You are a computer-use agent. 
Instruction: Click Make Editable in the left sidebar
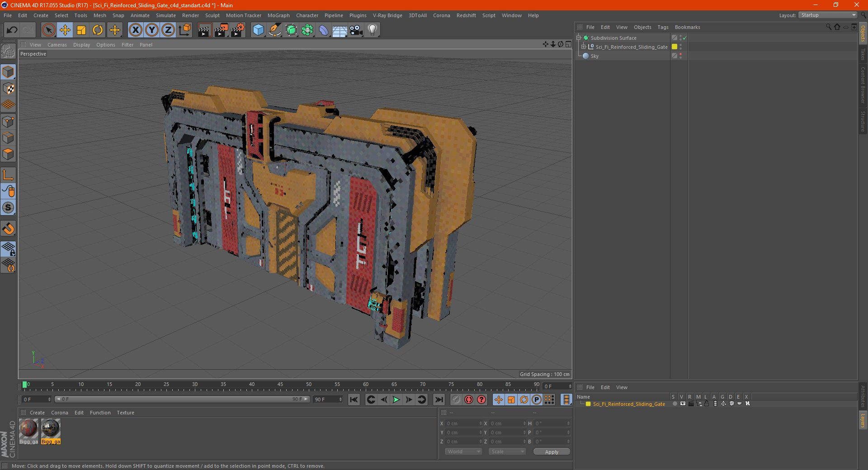[8, 52]
